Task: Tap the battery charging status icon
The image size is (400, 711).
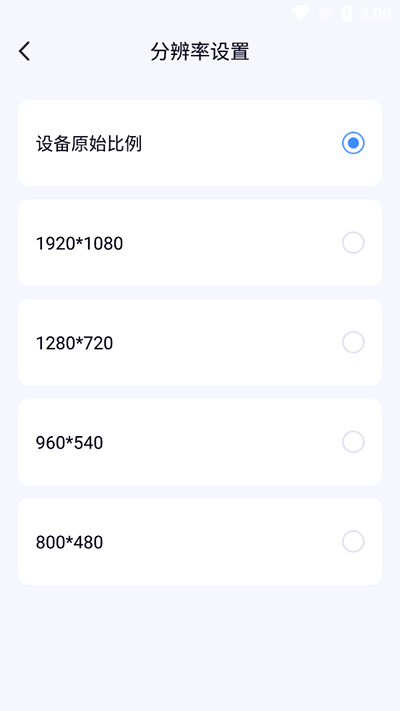Action: point(347,14)
